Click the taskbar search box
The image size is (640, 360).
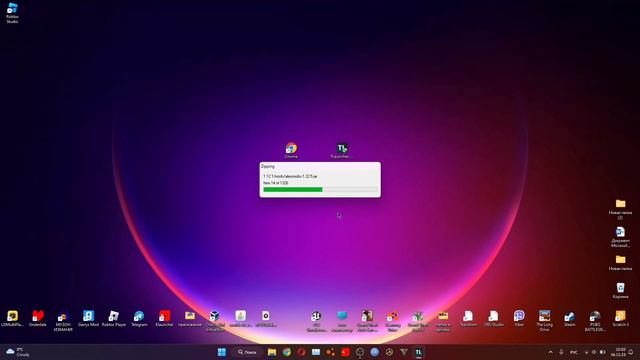click(x=247, y=352)
